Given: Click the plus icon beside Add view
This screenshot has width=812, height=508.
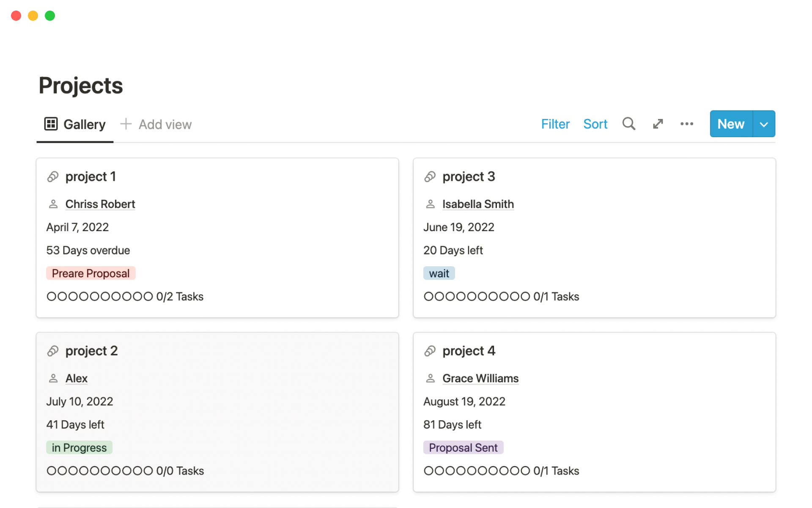Looking at the screenshot, I should tap(126, 124).
